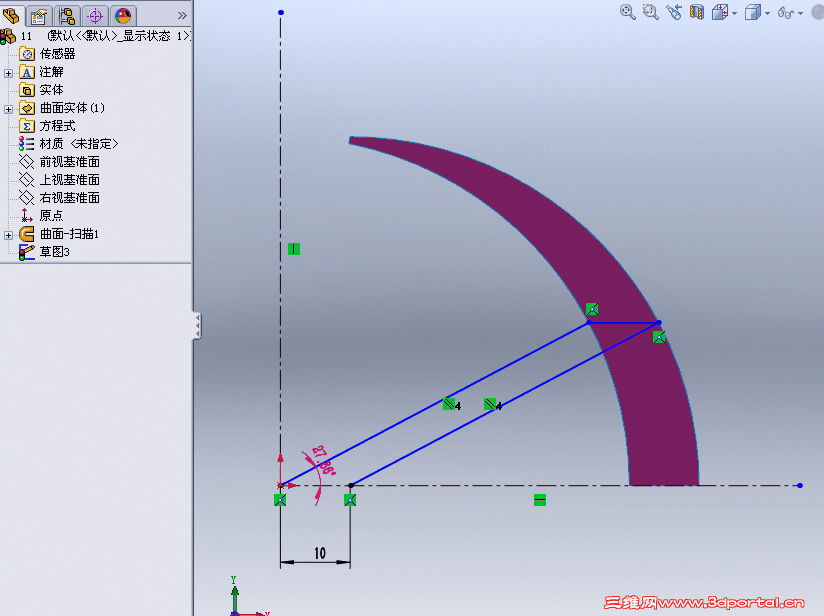Switch to the ConfigurationManager tab
824x616 pixels.
[x=67, y=16]
